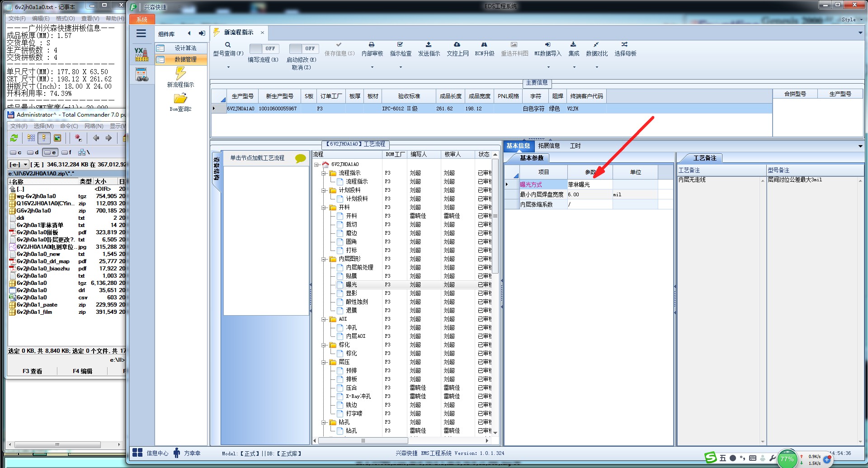Click the 内部审核 printer icon
Screen dimensions: 868x468
point(372,45)
